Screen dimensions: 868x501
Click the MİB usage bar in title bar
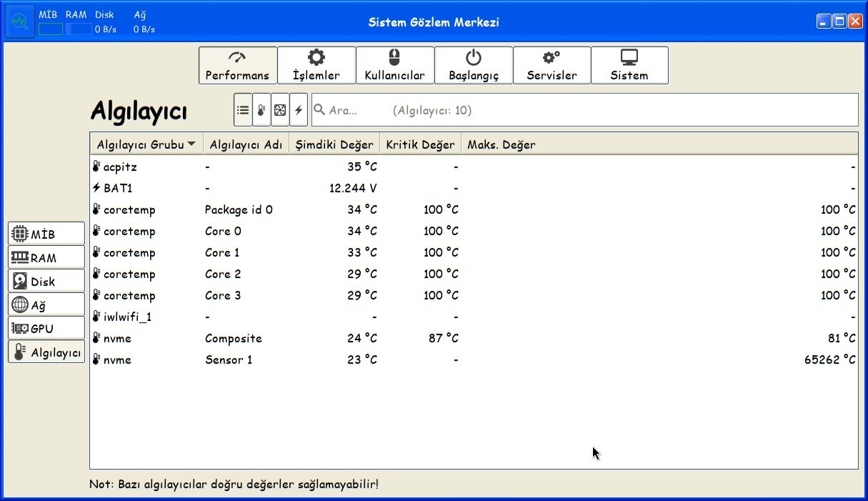51,29
